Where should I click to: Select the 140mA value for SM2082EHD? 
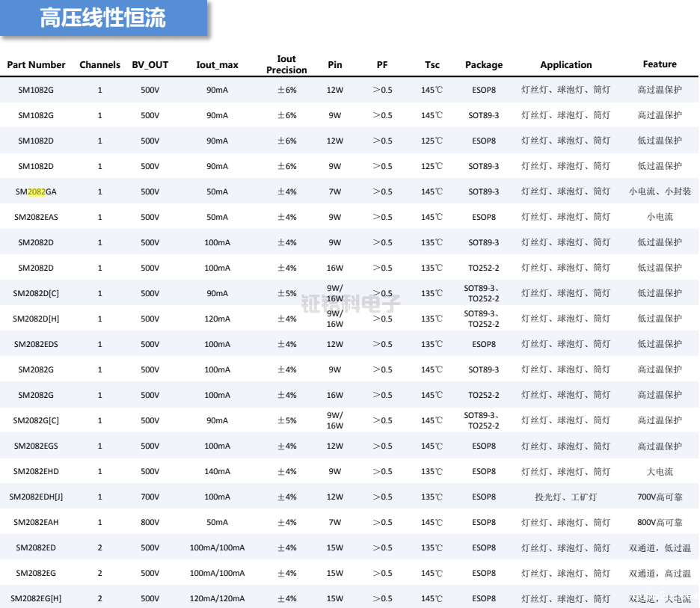click(x=217, y=471)
